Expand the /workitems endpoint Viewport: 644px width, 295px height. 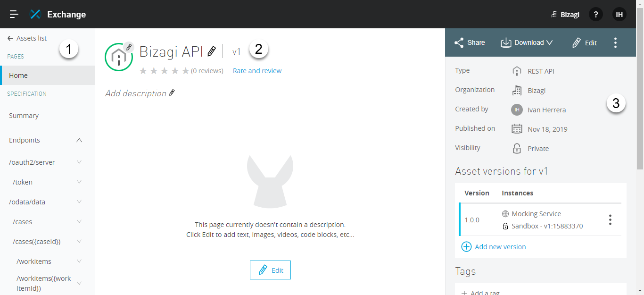click(79, 261)
